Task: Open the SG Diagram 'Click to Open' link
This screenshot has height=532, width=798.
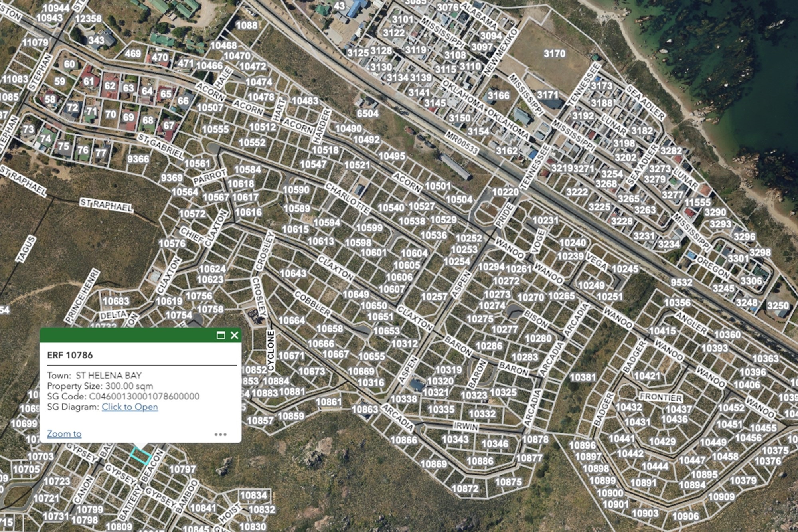Action: point(130,407)
